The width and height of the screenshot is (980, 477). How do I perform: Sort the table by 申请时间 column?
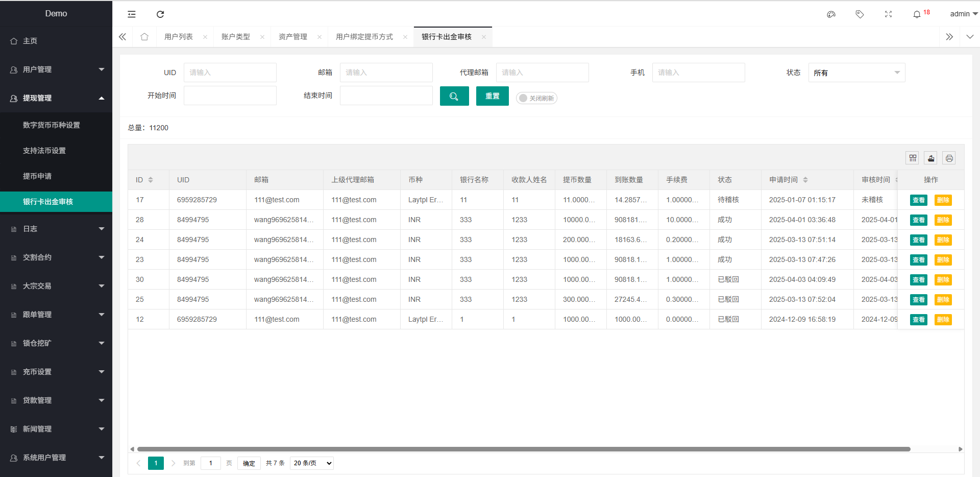coord(805,180)
